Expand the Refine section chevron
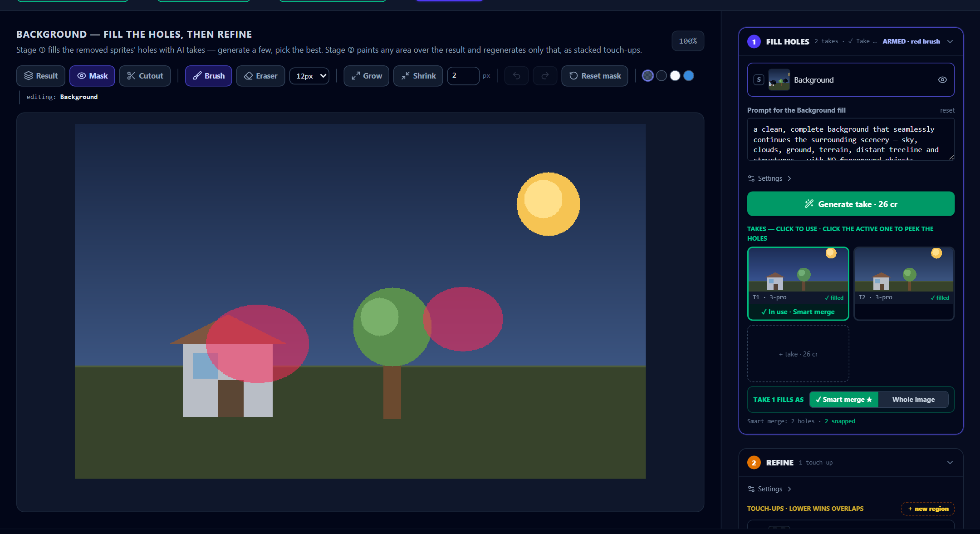 click(950, 463)
